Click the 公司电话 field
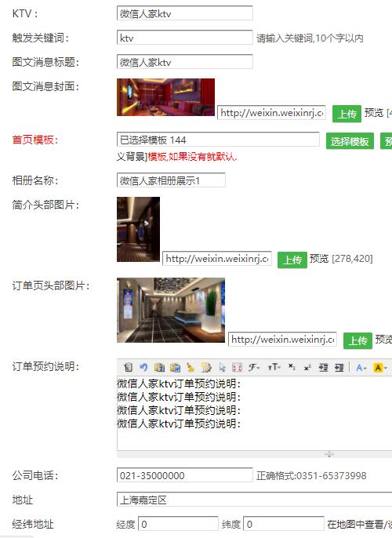Screen dimensions: 392x538 pyautogui.click(x=185, y=475)
